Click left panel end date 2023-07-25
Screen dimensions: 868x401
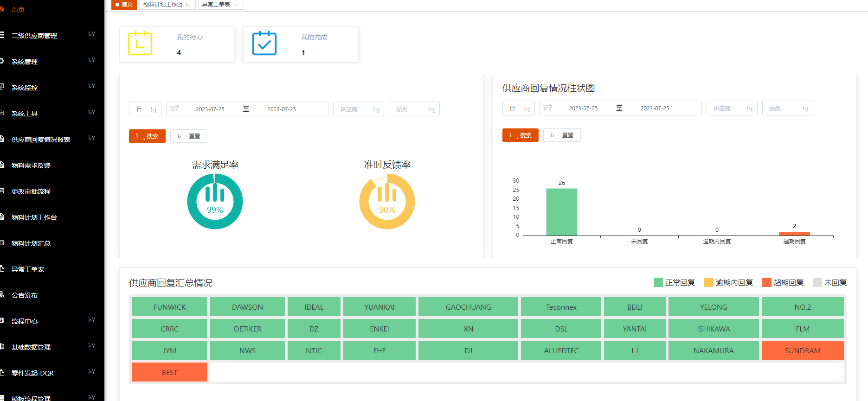pyautogui.click(x=282, y=109)
